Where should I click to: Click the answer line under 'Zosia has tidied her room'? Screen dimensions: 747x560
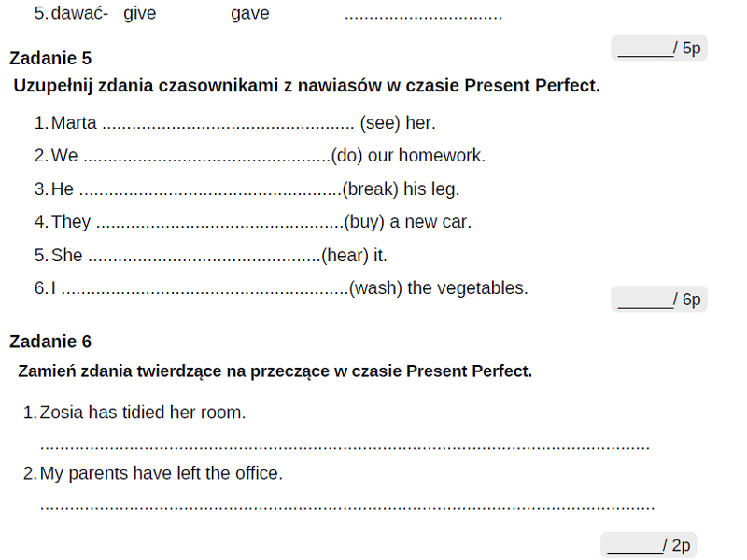point(345,445)
